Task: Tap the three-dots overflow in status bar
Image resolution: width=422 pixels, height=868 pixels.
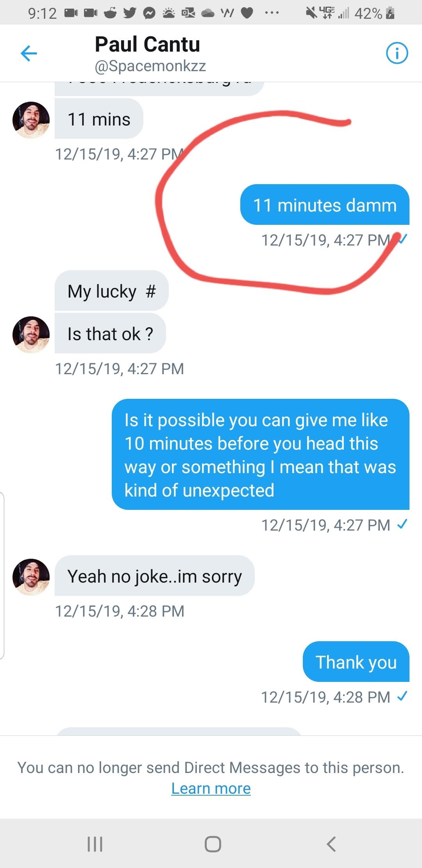Action: pos(272,13)
